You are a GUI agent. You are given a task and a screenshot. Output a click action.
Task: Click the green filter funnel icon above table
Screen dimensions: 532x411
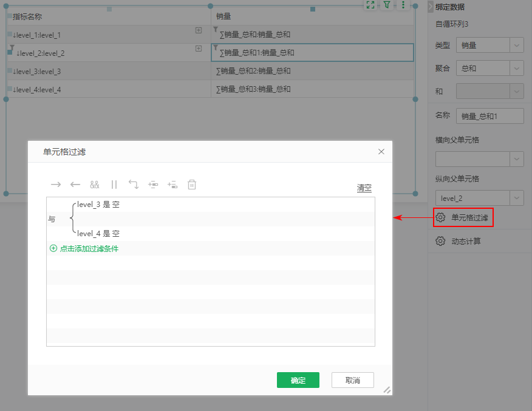tap(387, 5)
